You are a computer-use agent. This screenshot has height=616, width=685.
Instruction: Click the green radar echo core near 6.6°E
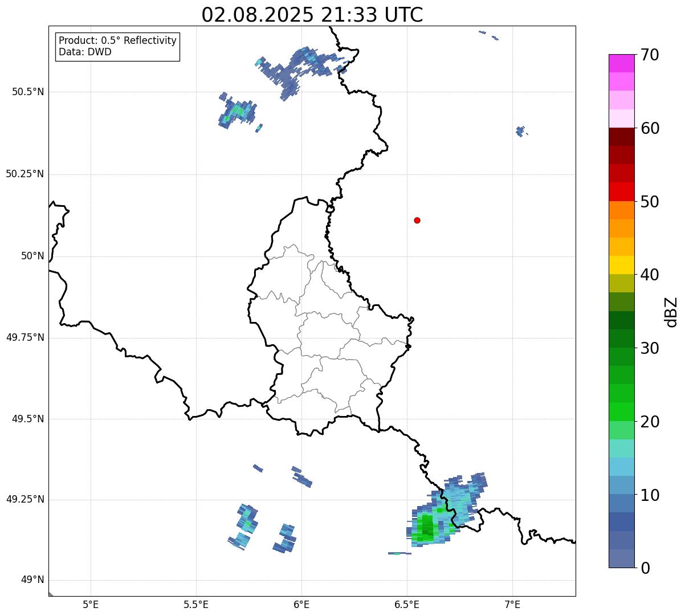(x=427, y=527)
